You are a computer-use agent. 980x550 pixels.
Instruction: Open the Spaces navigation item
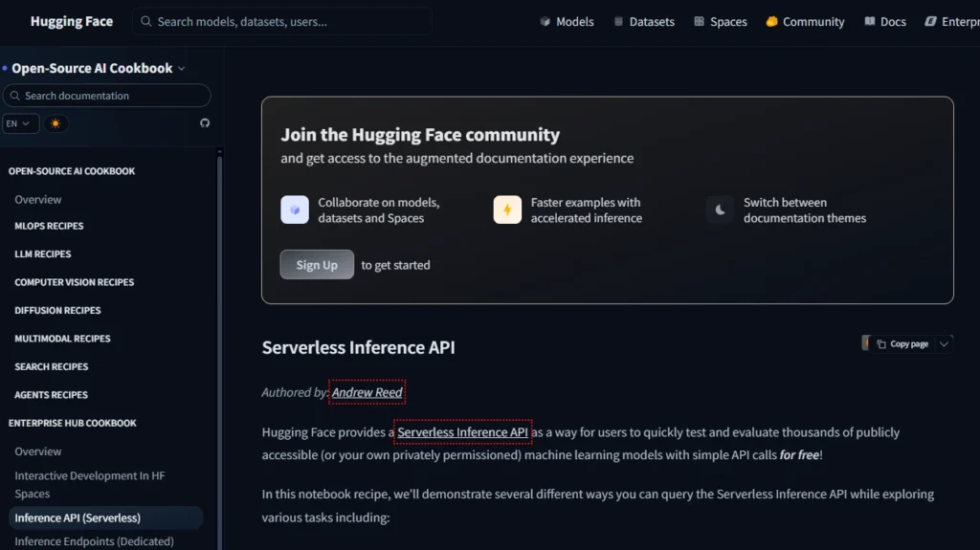(x=720, y=21)
